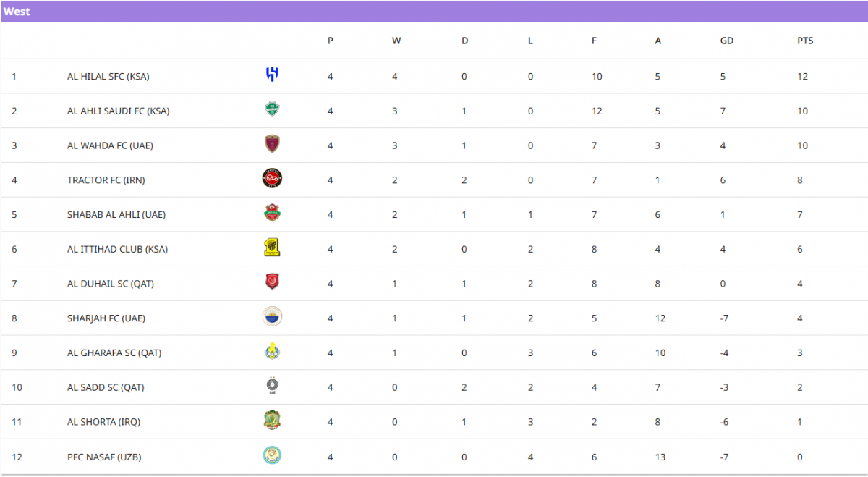The image size is (868, 477).
Task: Click the GD column header
Action: tap(727, 41)
